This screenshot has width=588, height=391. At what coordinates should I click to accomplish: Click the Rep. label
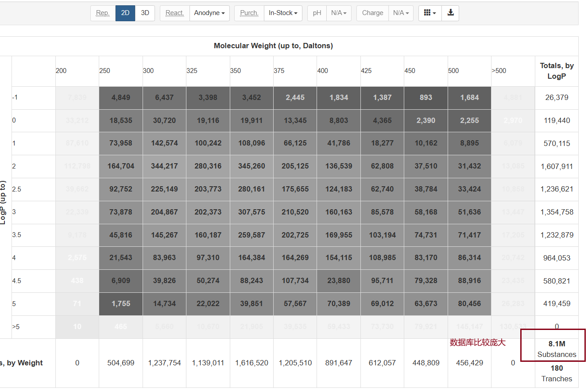[x=103, y=13]
